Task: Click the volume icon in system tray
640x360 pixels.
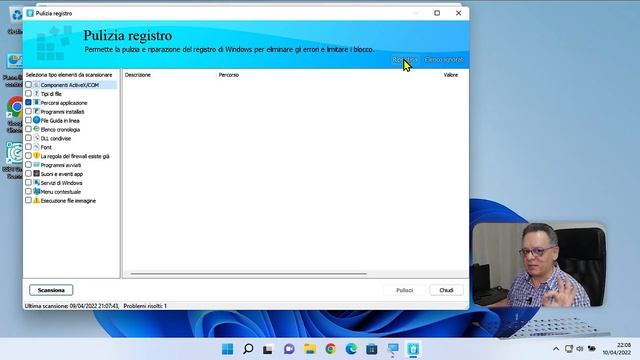Action: (580, 349)
